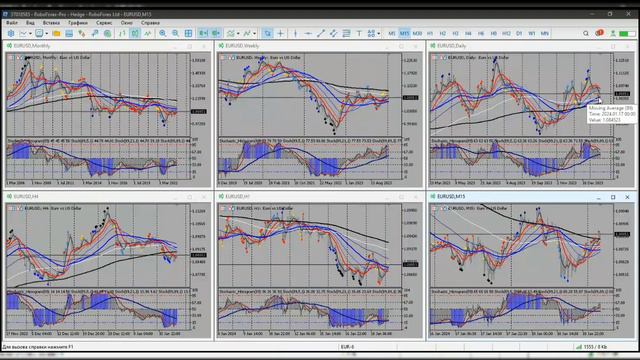Select the trendline drawing tool
Image resolution: width=640 pixels, height=360 pixels.
(321, 33)
